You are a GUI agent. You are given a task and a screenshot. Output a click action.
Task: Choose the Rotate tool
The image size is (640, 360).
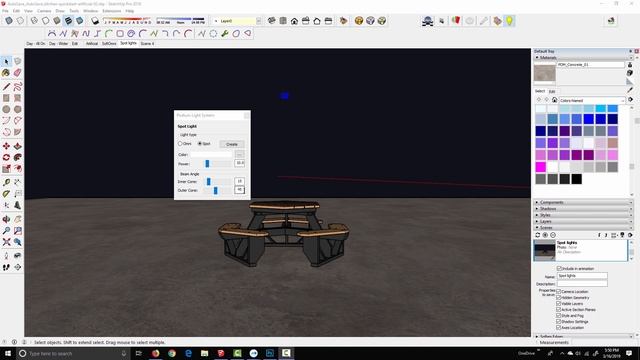[x=6, y=157]
